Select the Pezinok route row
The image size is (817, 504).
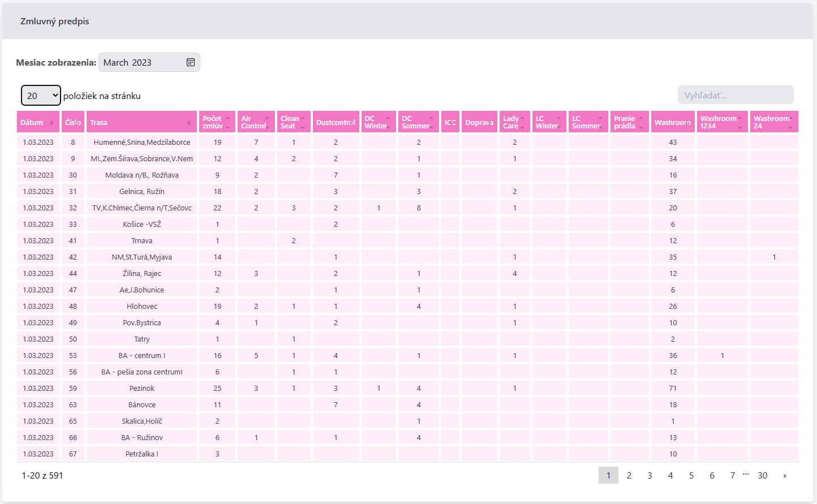[x=141, y=388]
